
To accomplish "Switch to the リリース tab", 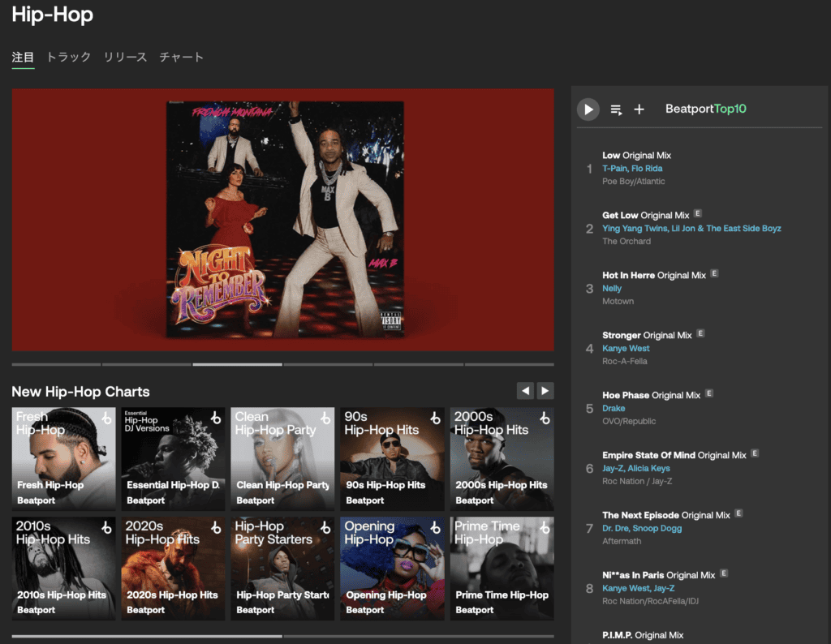I will (x=125, y=58).
